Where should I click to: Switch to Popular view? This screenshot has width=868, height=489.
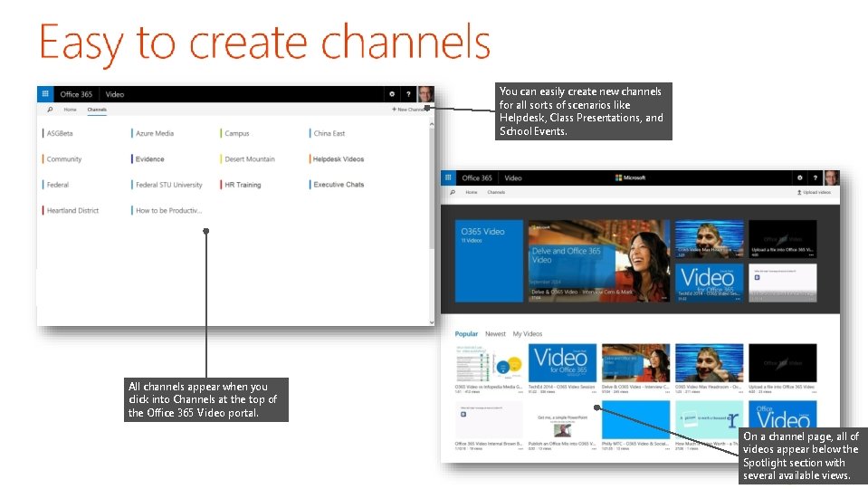pos(466,334)
